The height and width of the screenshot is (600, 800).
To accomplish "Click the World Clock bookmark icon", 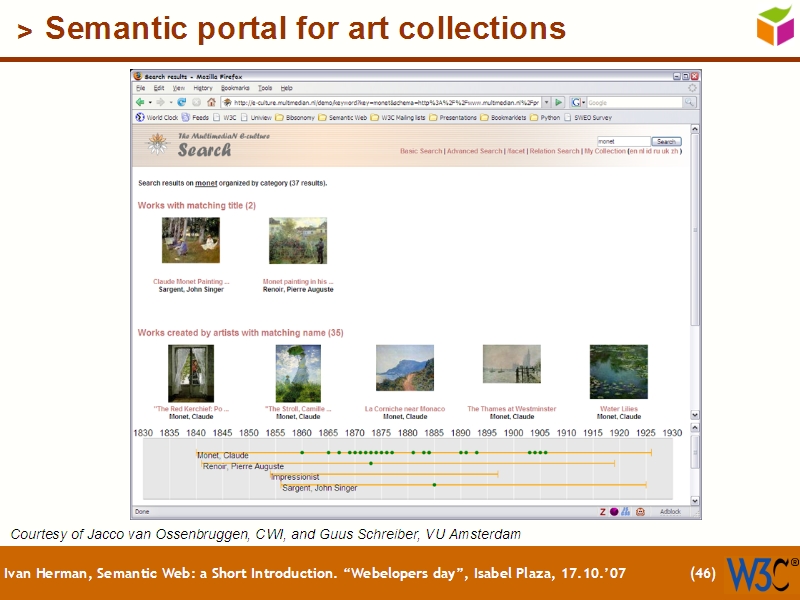I will pos(141,116).
